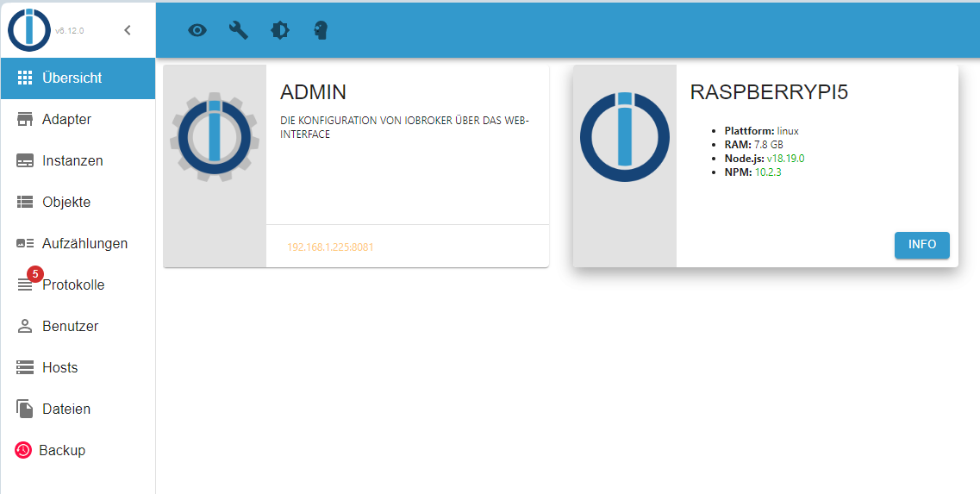Open the Backup entry
Screen dimensions: 980x494
(78, 450)
